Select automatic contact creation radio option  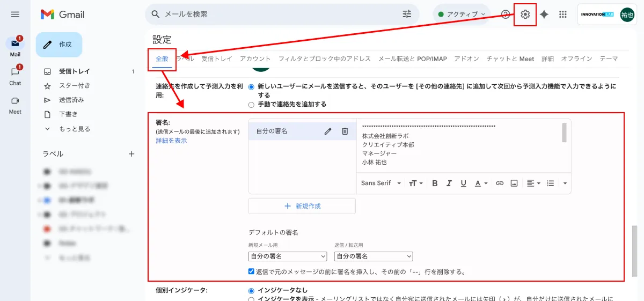(251, 86)
